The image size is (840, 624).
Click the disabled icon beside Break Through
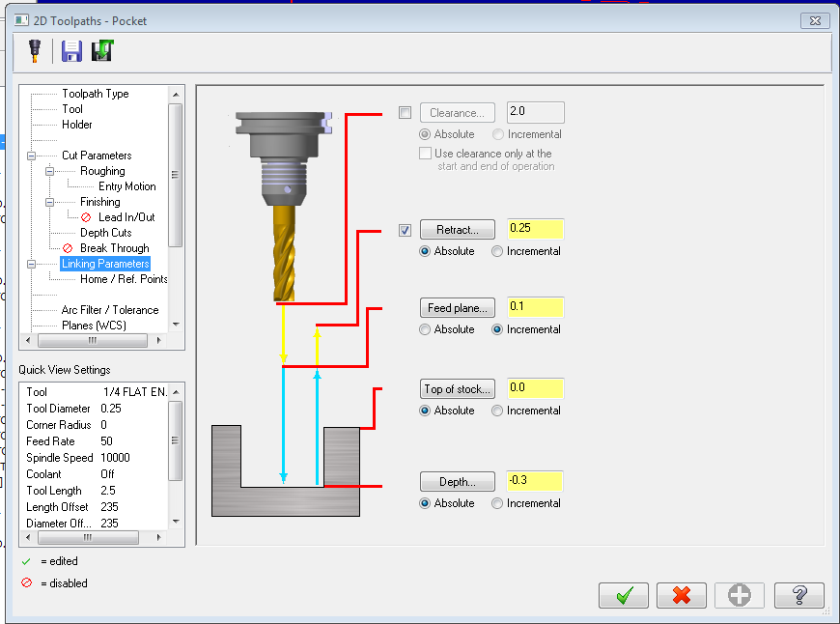(x=68, y=248)
